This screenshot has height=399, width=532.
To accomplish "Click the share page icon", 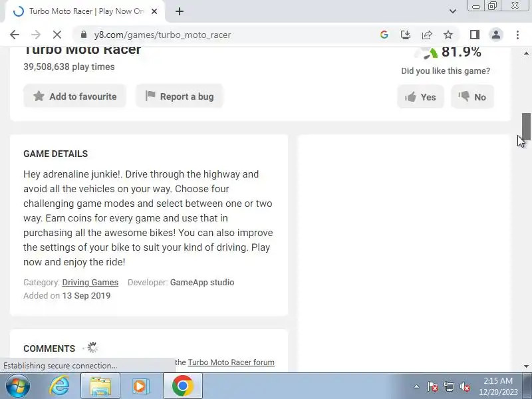I will (x=427, y=35).
